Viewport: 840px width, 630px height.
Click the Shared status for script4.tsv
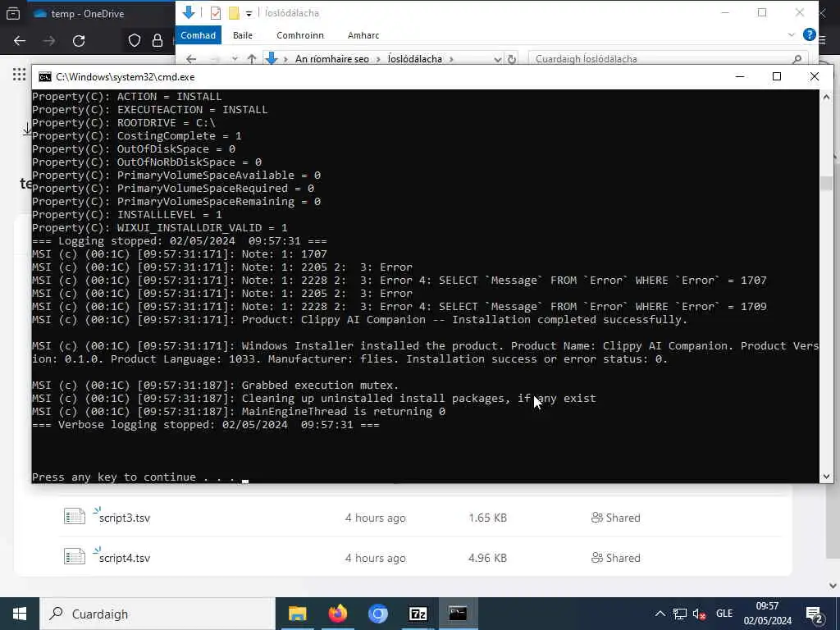[x=615, y=558]
